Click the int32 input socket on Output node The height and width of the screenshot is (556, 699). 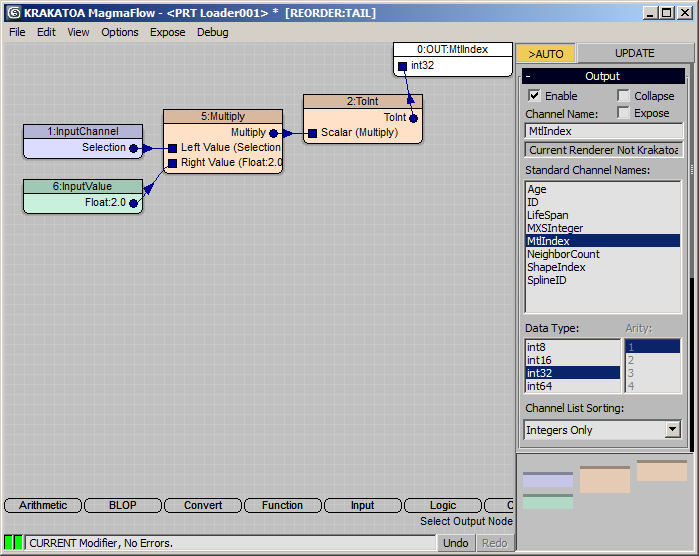point(402,66)
